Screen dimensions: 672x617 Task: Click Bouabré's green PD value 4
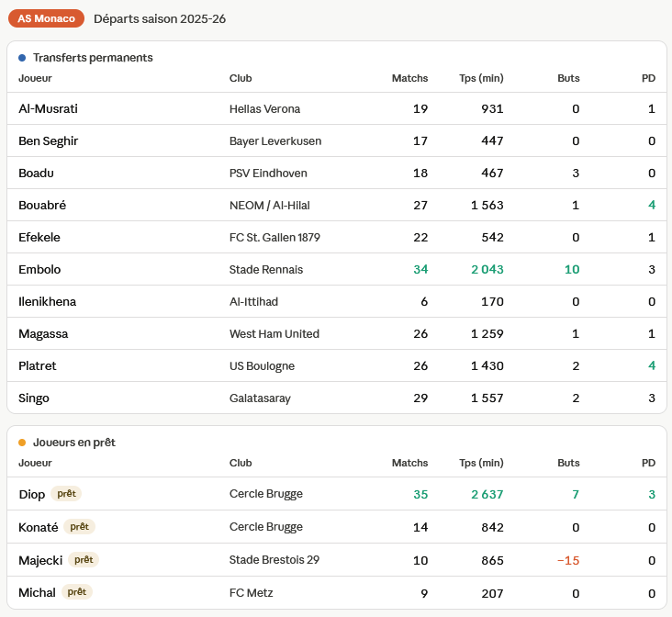(x=652, y=205)
